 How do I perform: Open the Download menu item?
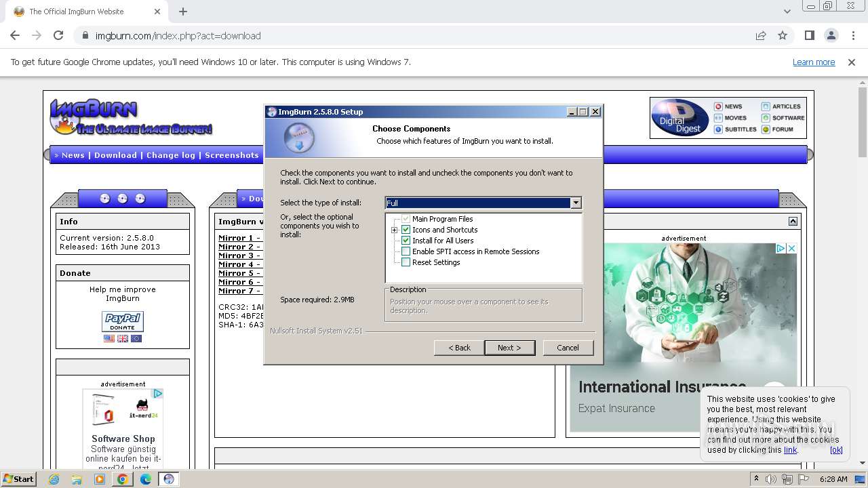click(115, 155)
